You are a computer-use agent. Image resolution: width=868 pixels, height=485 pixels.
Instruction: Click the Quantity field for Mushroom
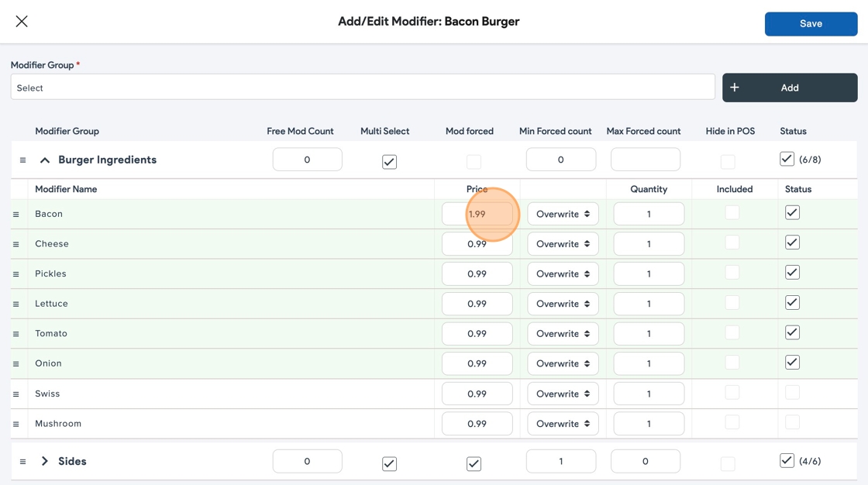[649, 424]
